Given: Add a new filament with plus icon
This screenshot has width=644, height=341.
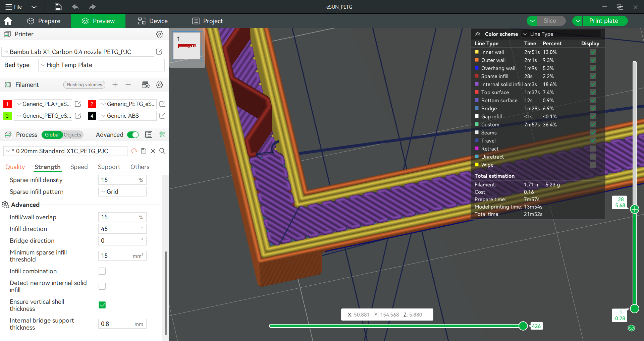Looking at the screenshot, I should click(115, 85).
